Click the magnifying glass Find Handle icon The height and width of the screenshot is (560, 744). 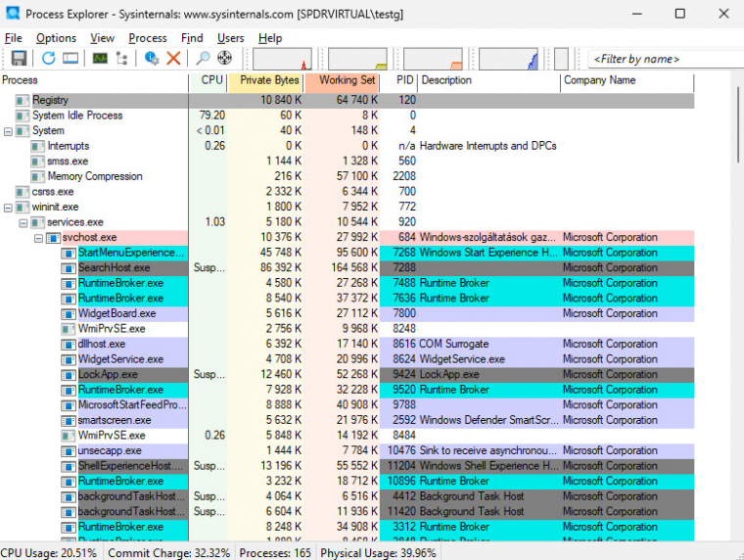(203, 59)
